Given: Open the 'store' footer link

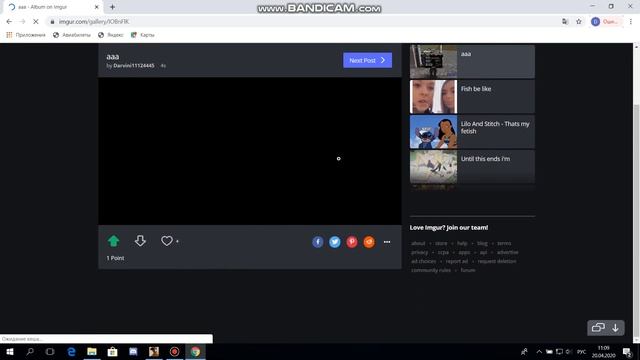Looking at the screenshot, I should coord(441,243).
